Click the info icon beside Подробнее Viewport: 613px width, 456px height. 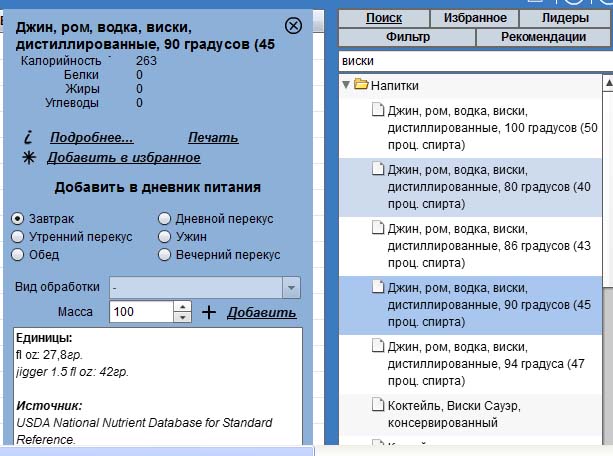tap(28, 137)
